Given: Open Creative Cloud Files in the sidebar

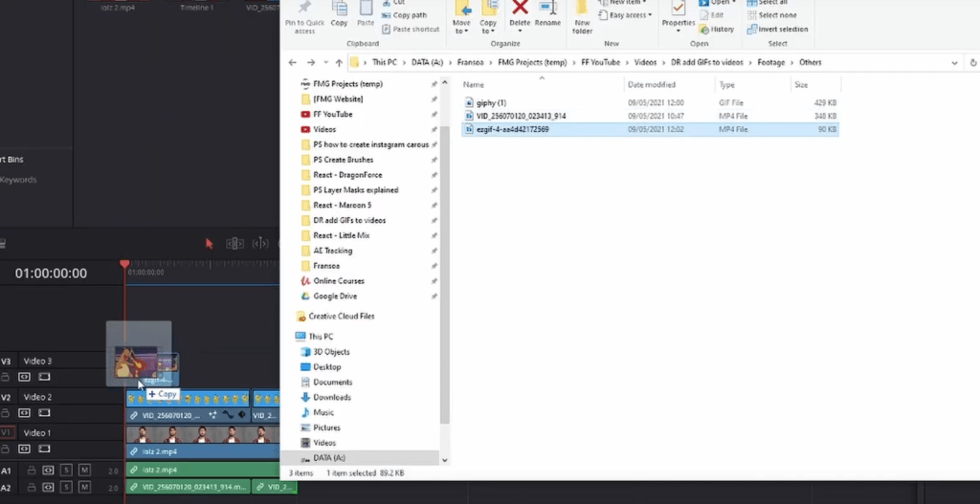Looking at the screenshot, I should (342, 316).
